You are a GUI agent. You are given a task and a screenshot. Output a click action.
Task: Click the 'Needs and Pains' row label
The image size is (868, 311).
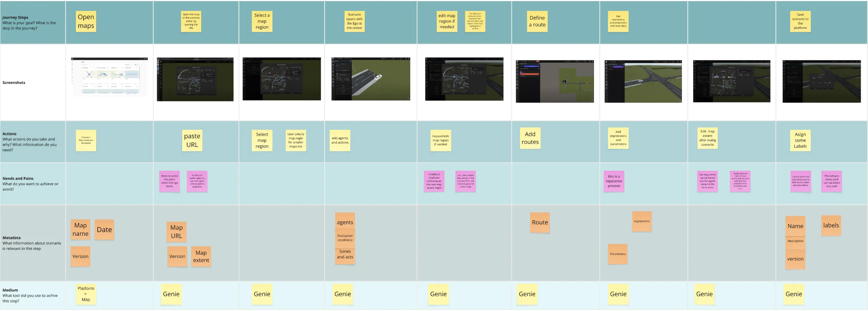pyautogui.click(x=18, y=178)
